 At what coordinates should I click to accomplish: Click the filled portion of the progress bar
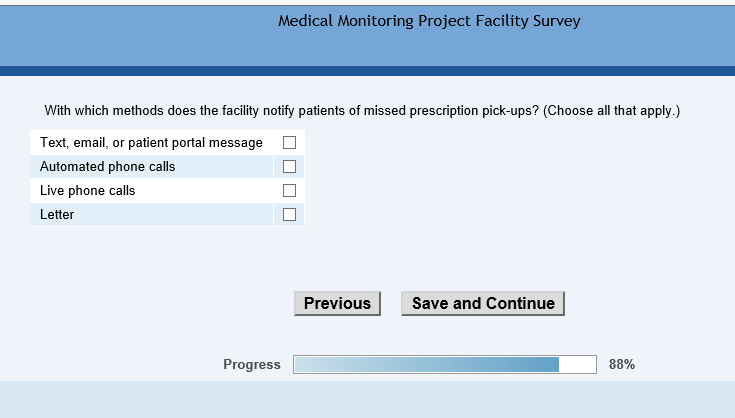(x=426, y=365)
